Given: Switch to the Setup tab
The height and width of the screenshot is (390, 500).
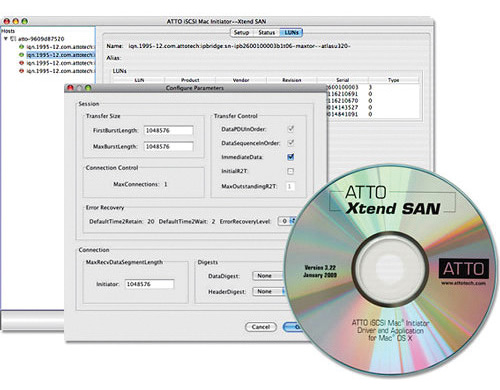Looking at the screenshot, I should (x=241, y=33).
